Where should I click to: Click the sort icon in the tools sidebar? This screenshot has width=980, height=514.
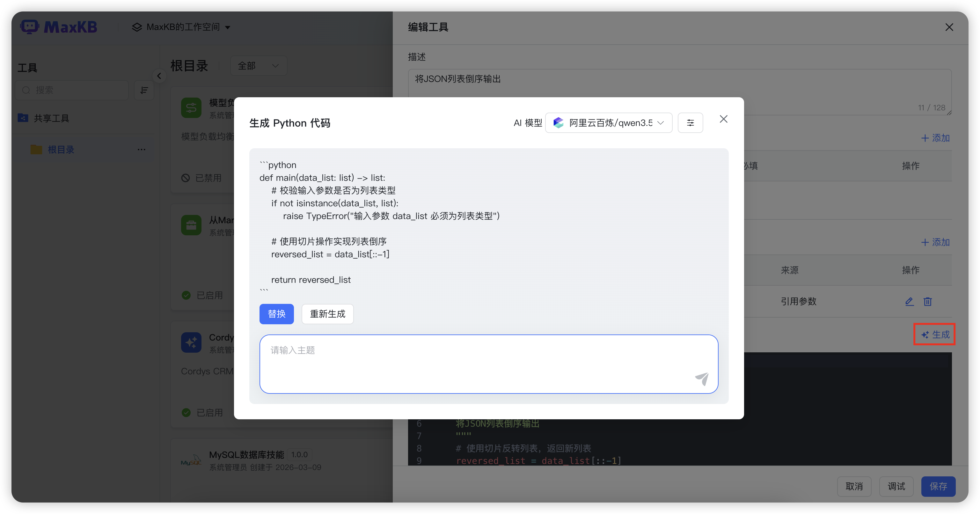pos(144,90)
